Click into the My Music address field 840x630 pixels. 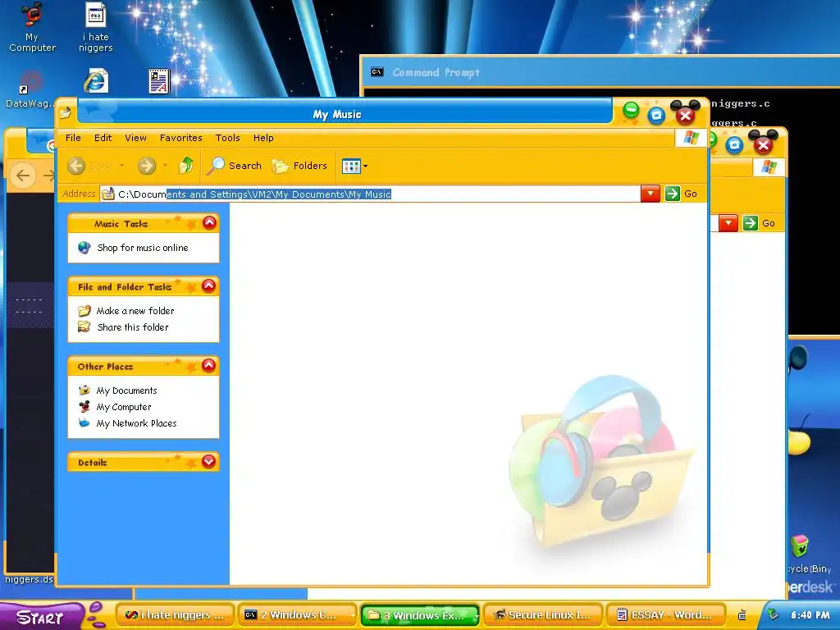pyautogui.click(x=370, y=194)
